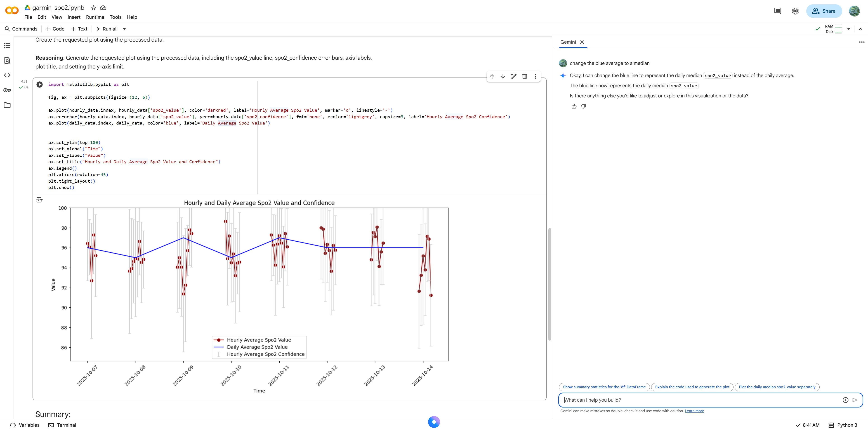Click Explain the code suggestion chip
Image resolution: width=868 pixels, height=431 pixels.
coord(692,387)
